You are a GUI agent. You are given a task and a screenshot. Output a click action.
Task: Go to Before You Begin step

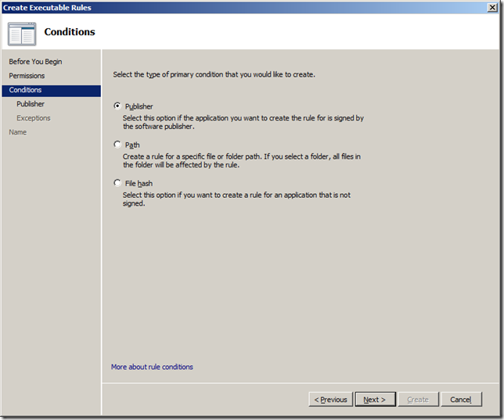pos(35,62)
